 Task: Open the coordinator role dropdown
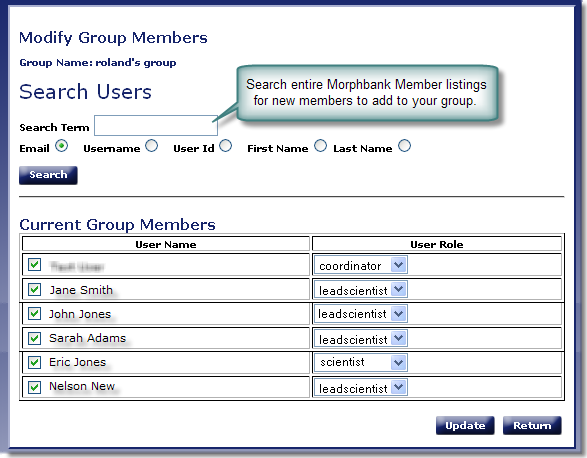(361, 265)
